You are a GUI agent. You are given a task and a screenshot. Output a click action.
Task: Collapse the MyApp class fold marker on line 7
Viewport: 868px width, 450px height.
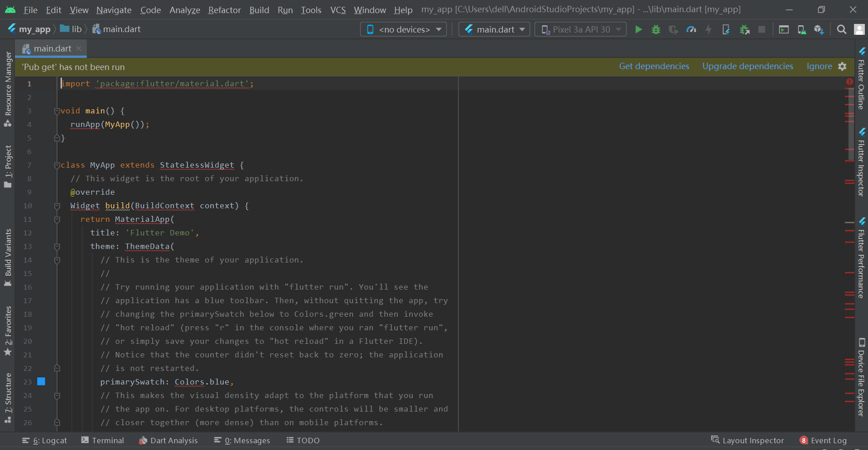tap(57, 165)
